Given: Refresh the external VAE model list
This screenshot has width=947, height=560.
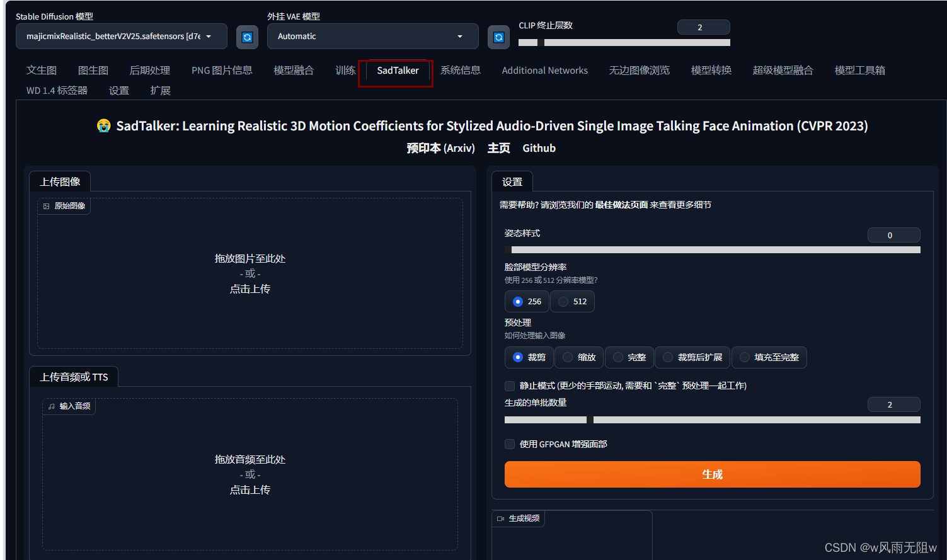Looking at the screenshot, I should click(498, 37).
